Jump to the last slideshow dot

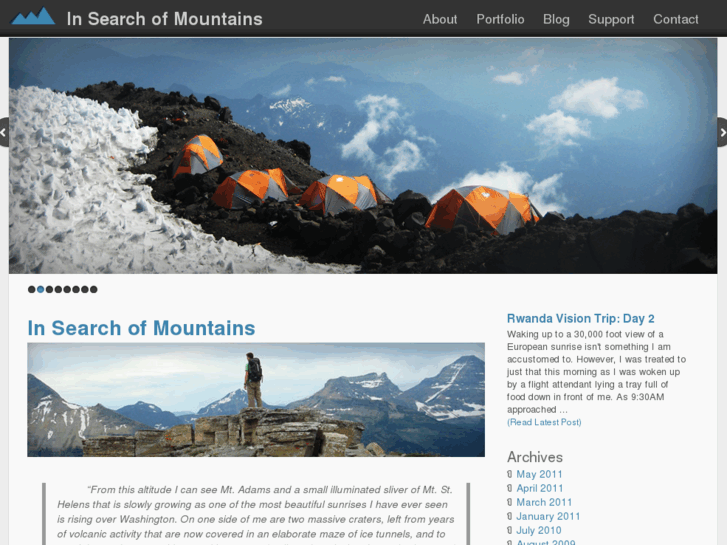tap(94, 289)
